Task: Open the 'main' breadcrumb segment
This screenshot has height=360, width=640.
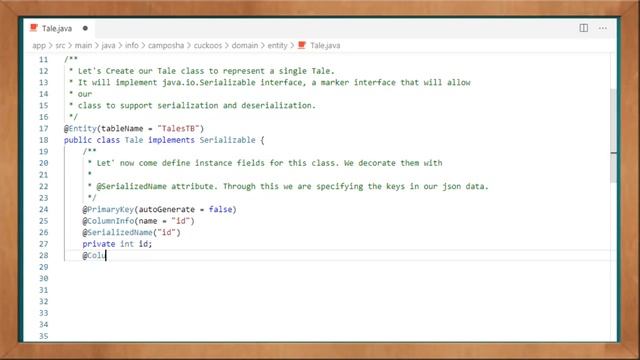Action: click(x=83, y=45)
